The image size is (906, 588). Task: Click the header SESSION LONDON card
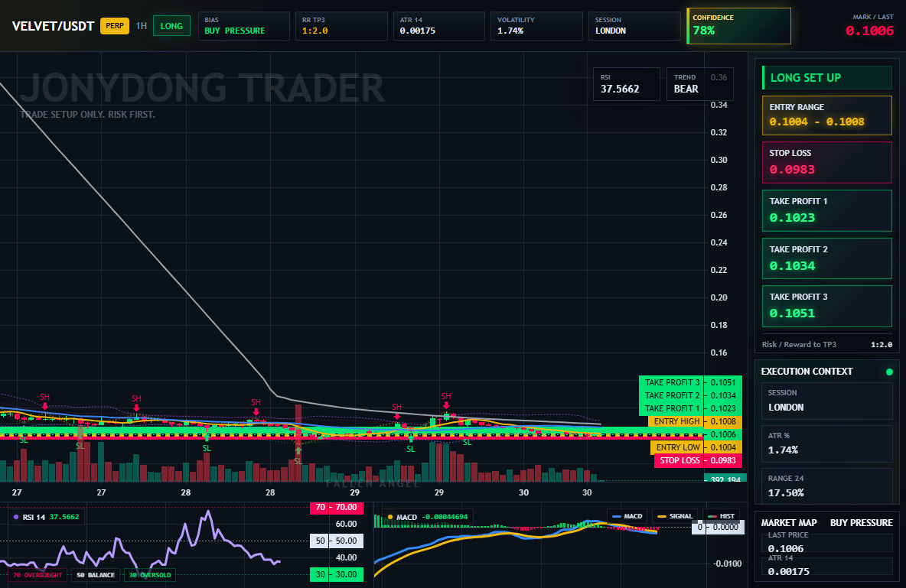(634, 26)
